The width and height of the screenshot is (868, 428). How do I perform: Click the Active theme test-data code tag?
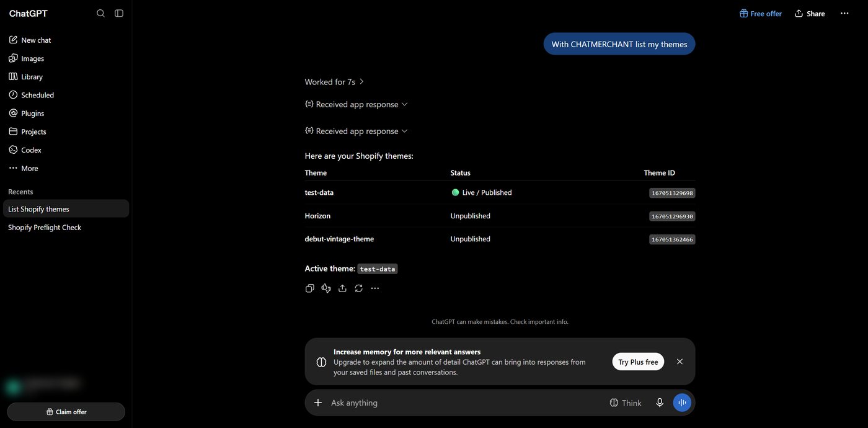coord(378,269)
